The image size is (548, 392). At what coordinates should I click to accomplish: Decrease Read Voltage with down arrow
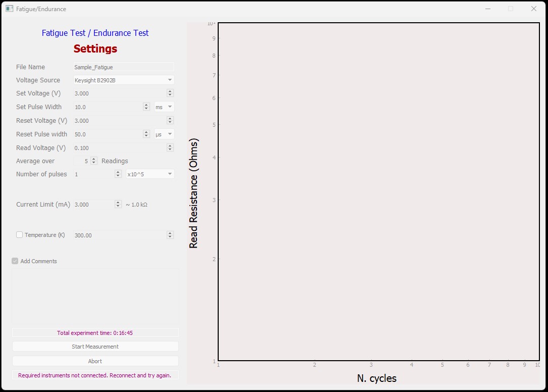point(170,150)
